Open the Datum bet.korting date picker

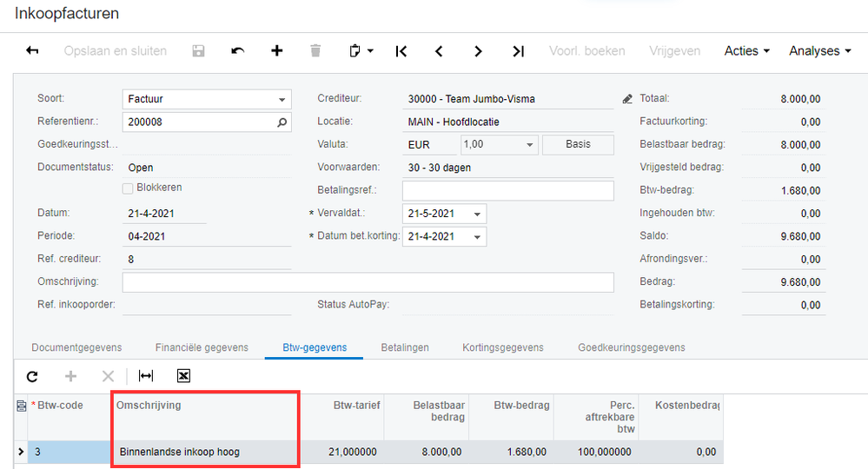click(477, 237)
